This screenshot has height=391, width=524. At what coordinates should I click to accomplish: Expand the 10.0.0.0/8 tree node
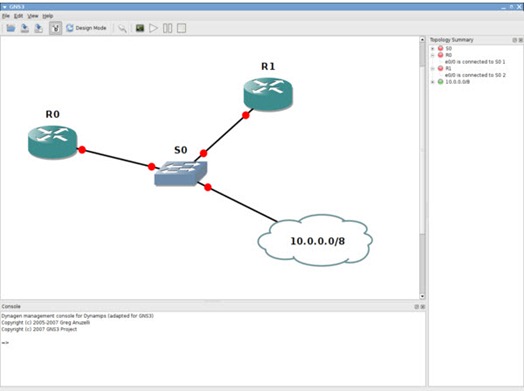tap(432, 82)
